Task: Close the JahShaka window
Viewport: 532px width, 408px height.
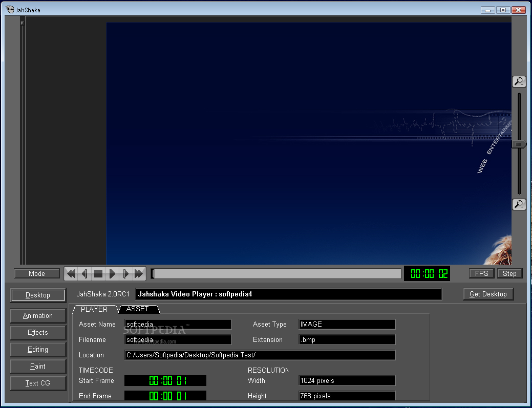Action: 518,10
